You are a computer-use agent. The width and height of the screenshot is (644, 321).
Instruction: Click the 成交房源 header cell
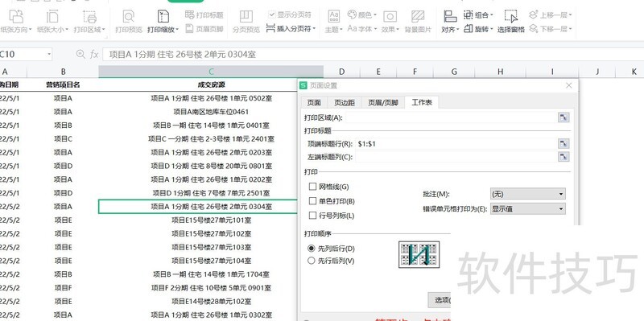pyautogui.click(x=211, y=85)
